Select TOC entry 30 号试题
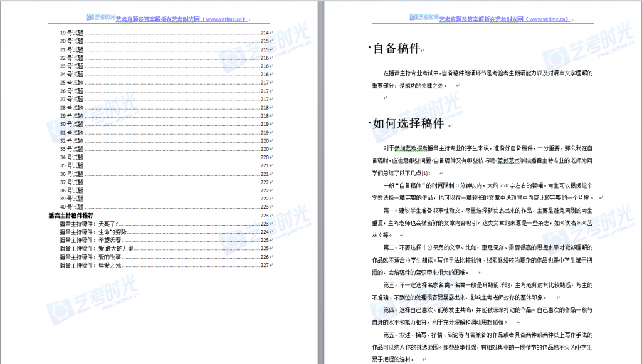The width and height of the screenshot is (642, 364). (x=71, y=124)
